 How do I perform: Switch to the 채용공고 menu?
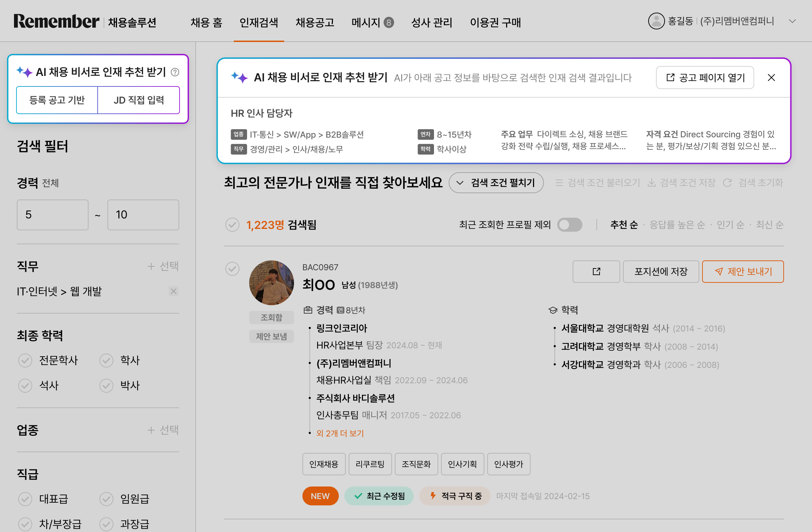[x=315, y=22]
